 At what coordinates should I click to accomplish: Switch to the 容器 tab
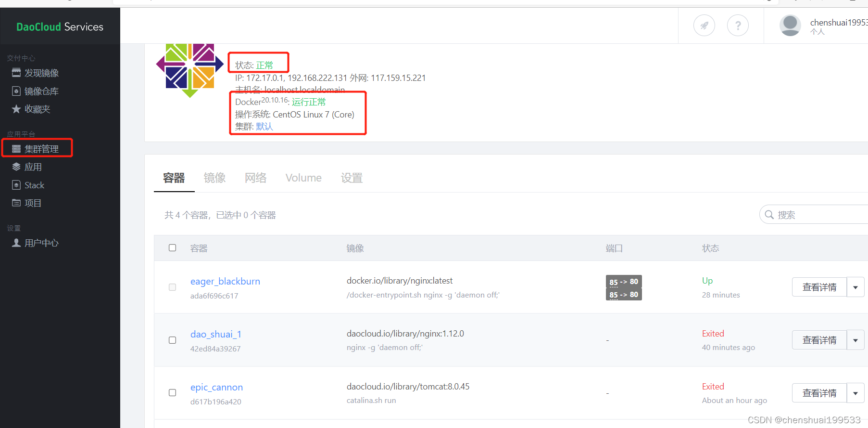pyautogui.click(x=174, y=178)
